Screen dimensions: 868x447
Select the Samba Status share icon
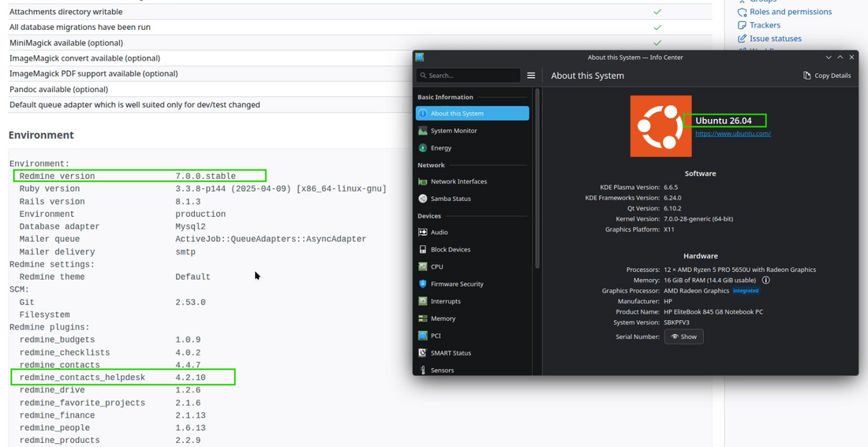click(x=423, y=199)
